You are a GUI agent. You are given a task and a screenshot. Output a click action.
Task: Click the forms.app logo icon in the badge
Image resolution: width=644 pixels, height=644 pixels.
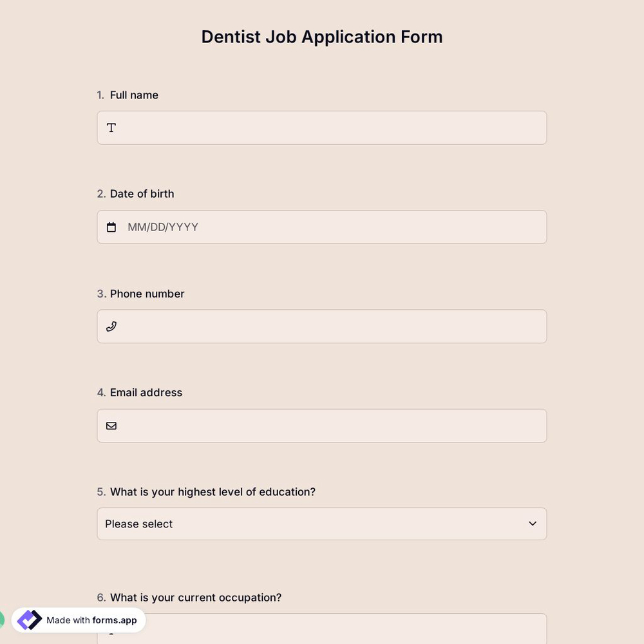coord(28,620)
